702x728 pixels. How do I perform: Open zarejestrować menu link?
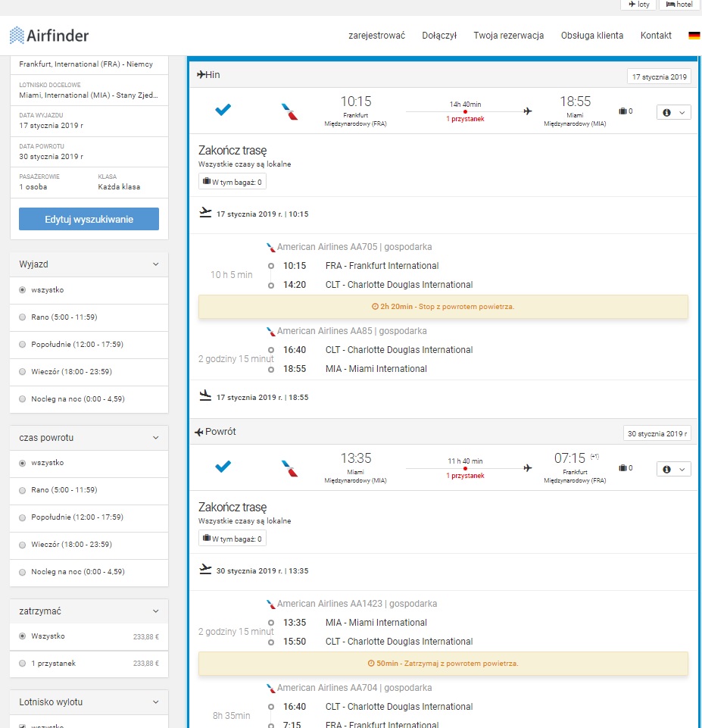pyautogui.click(x=377, y=36)
